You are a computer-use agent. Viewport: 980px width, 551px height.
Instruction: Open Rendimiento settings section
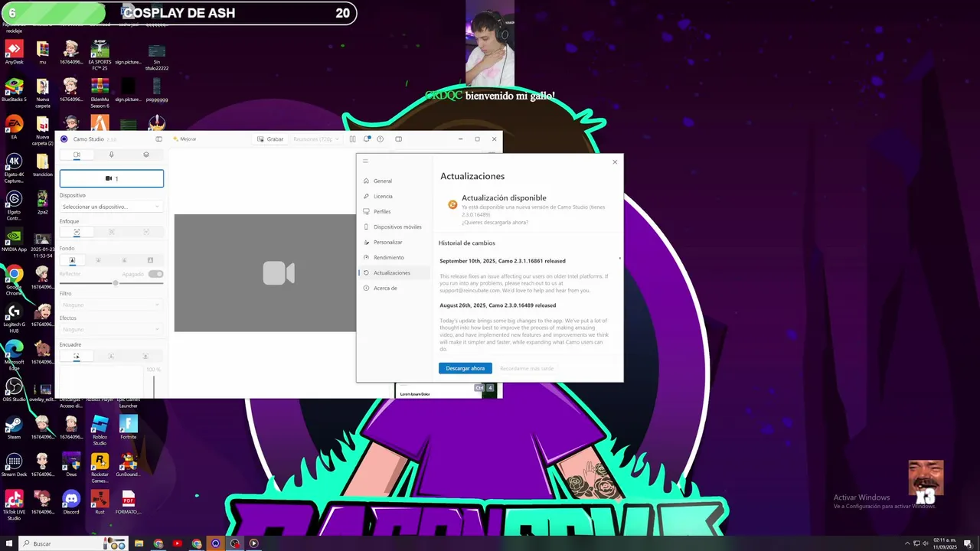(x=394, y=258)
